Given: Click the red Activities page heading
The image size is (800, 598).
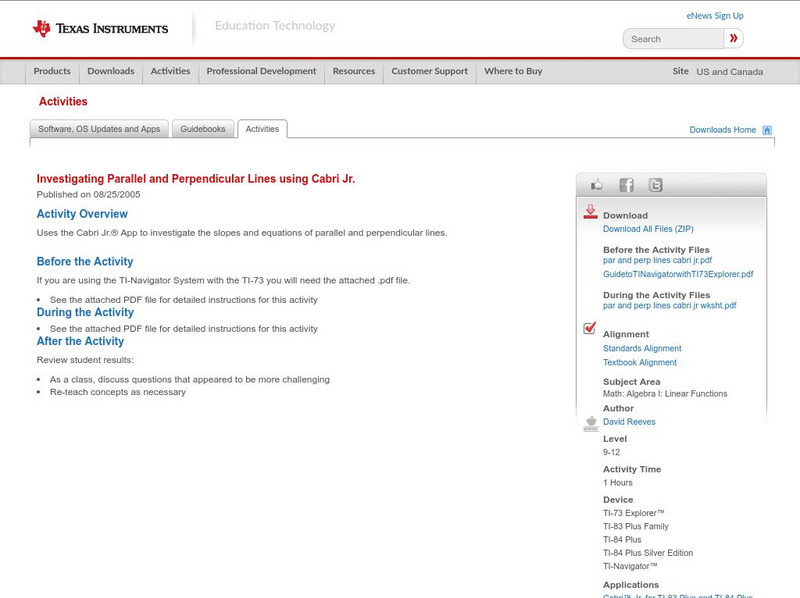Looking at the screenshot, I should click(63, 102).
